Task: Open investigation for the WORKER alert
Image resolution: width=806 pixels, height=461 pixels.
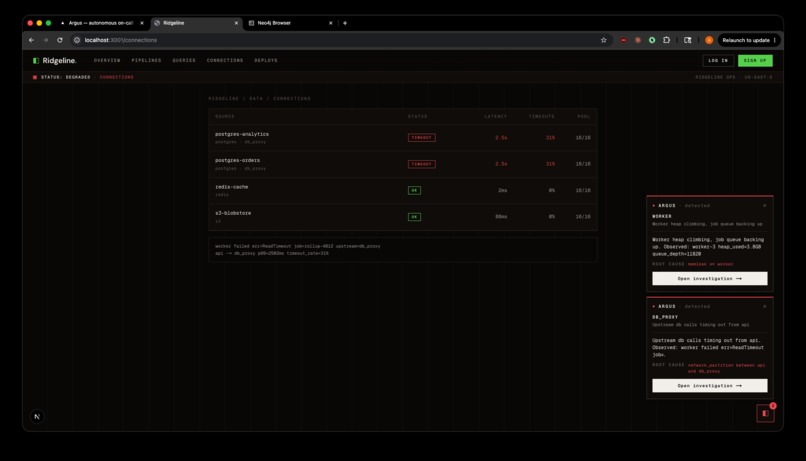Action: coord(709,279)
